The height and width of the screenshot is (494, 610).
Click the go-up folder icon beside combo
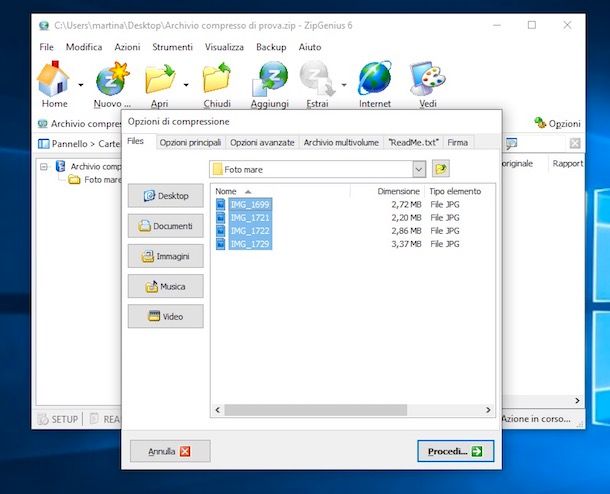click(441, 169)
